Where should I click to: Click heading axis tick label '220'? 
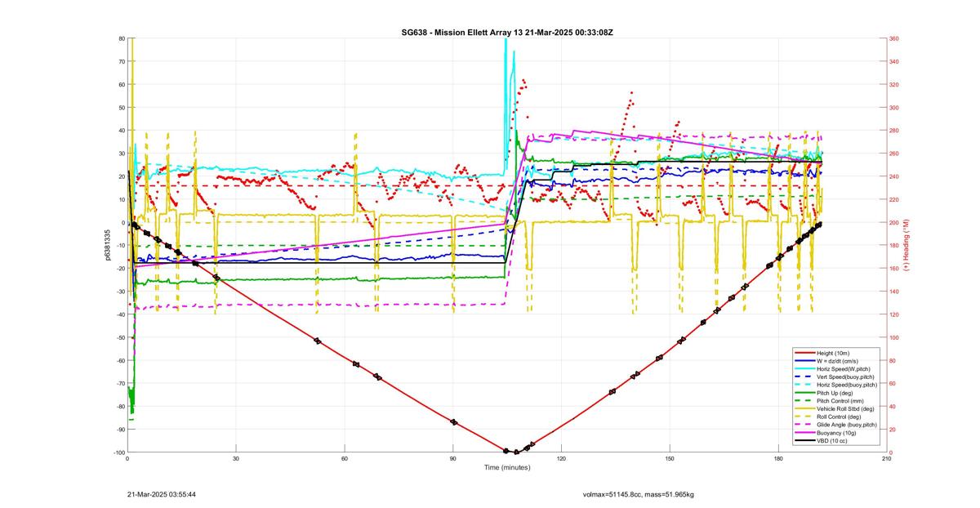(893, 199)
